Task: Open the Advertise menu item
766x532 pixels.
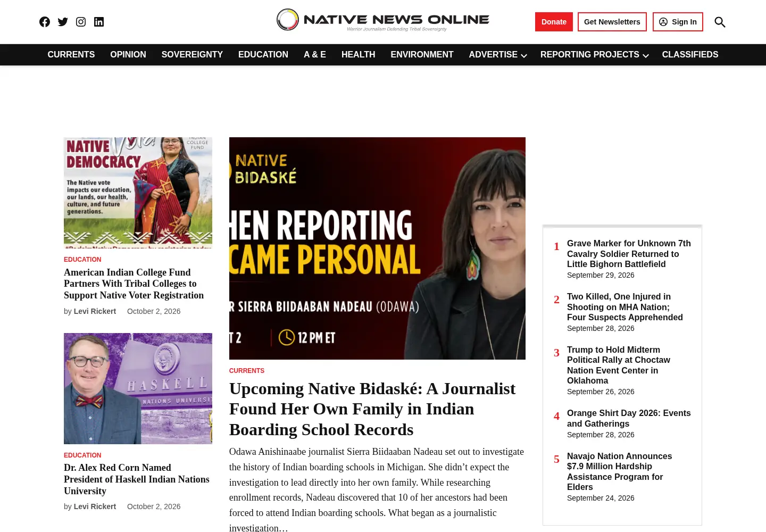Action: coord(493,55)
